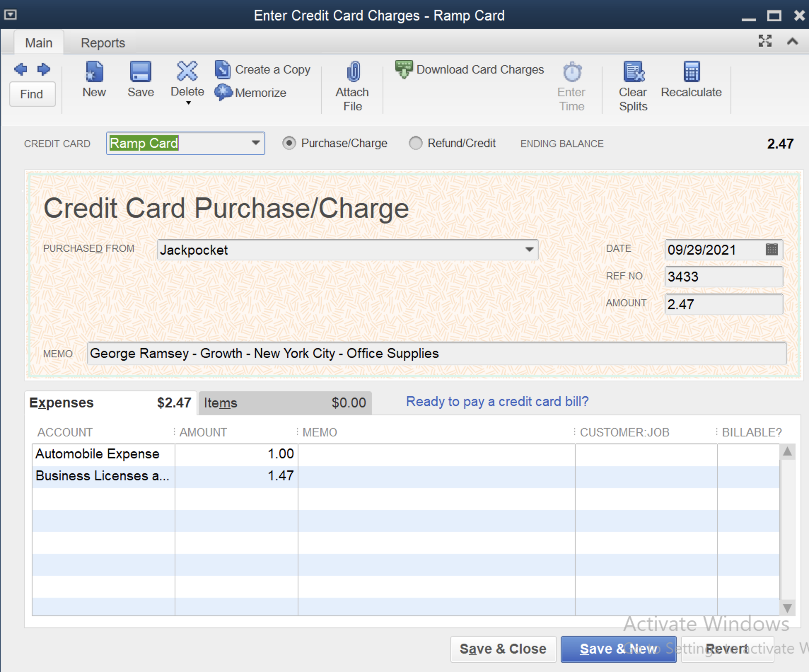Select Purchase/Charge radio button
This screenshot has width=809, height=672.
tap(289, 143)
